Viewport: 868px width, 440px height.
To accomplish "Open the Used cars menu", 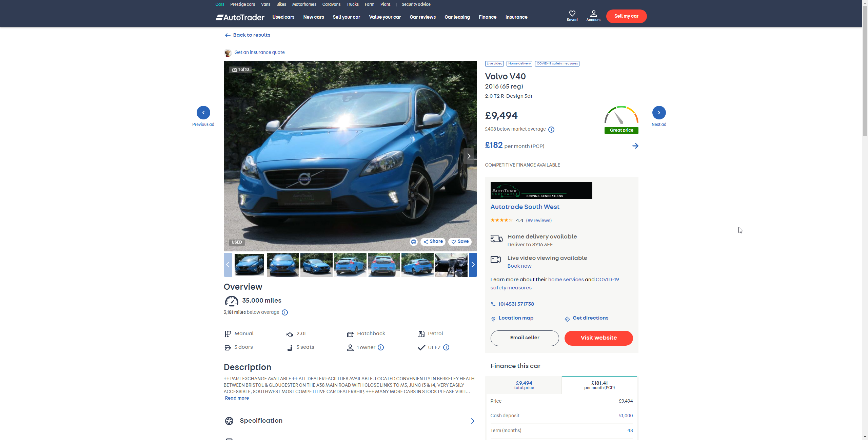I will coord(283,17).
